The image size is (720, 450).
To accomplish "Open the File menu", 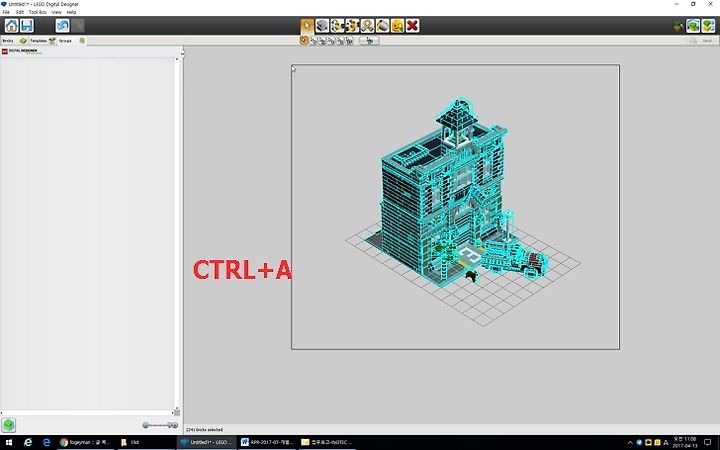I will pyautogui.click(x=6, y=12).
